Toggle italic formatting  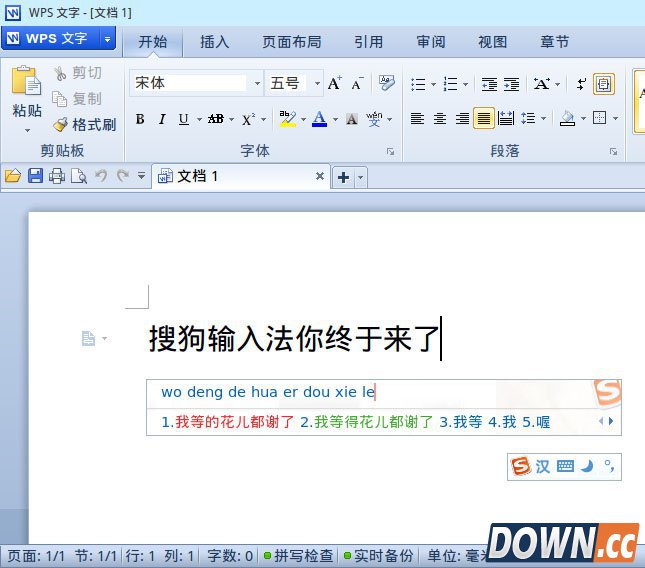point(162,119)
